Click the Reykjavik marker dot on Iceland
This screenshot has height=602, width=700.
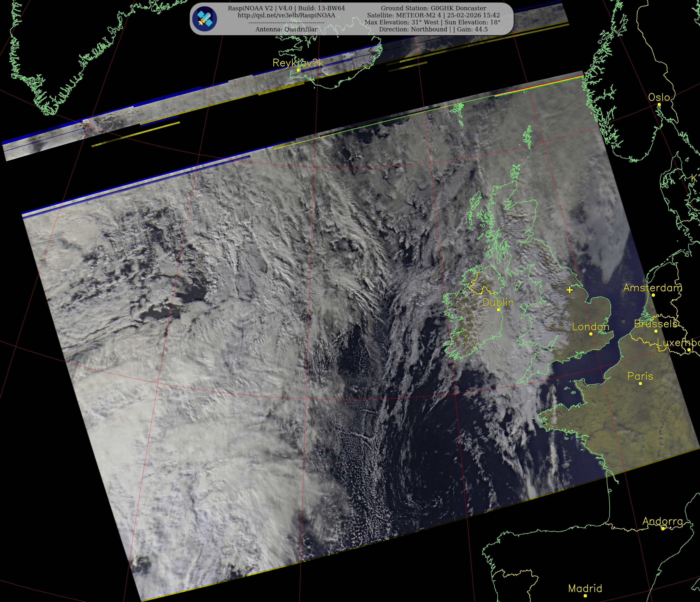(x=298, y=70)
